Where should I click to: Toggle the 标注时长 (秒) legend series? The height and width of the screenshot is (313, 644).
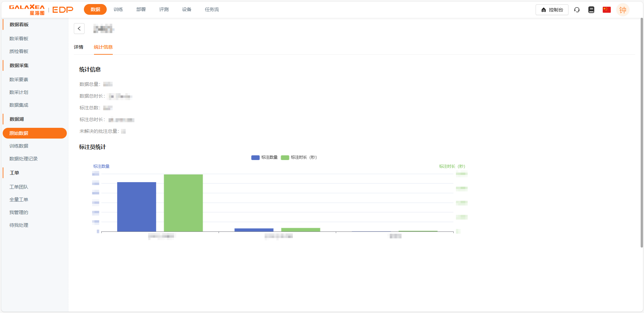pos(299,157)
